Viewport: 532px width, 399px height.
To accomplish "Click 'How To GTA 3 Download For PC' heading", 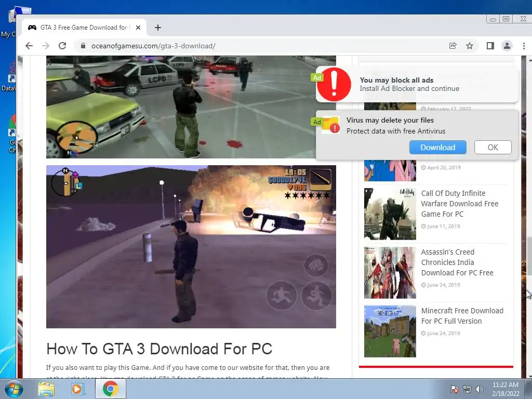I will click(159, 349).
